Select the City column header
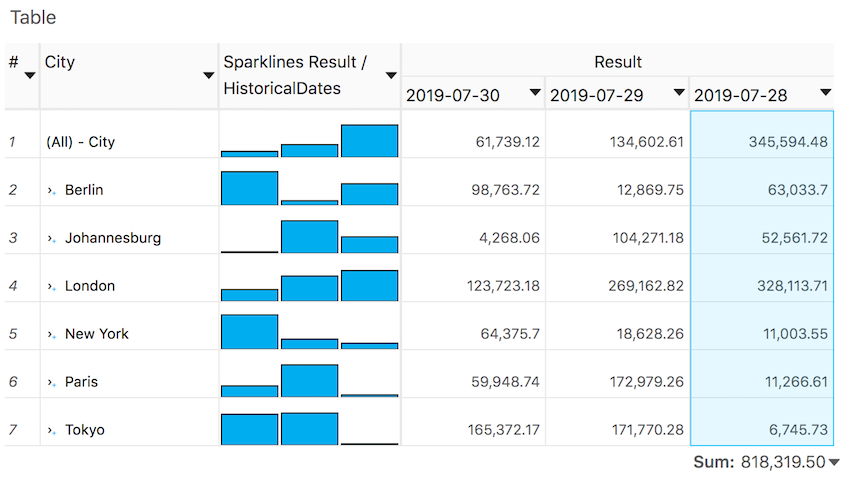851x481 pixels. click(x=60, y=62)
